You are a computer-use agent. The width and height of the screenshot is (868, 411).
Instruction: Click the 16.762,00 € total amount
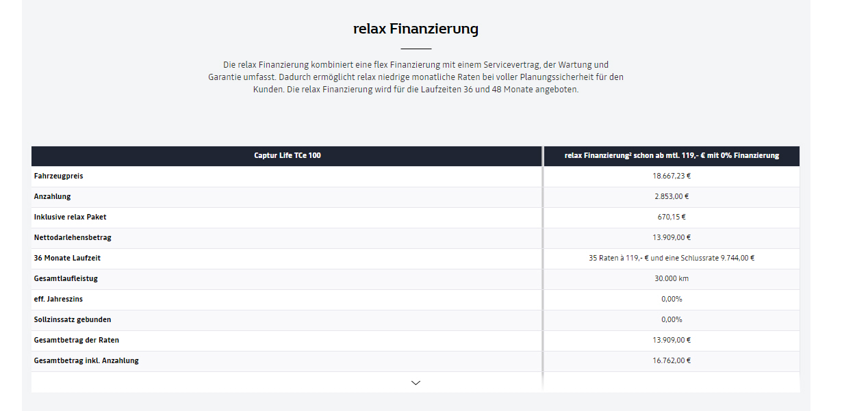click(672, 360)
